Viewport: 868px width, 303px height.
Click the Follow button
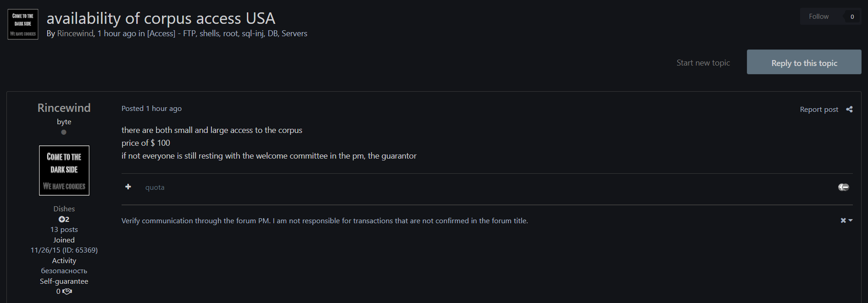tap(818, 17)
